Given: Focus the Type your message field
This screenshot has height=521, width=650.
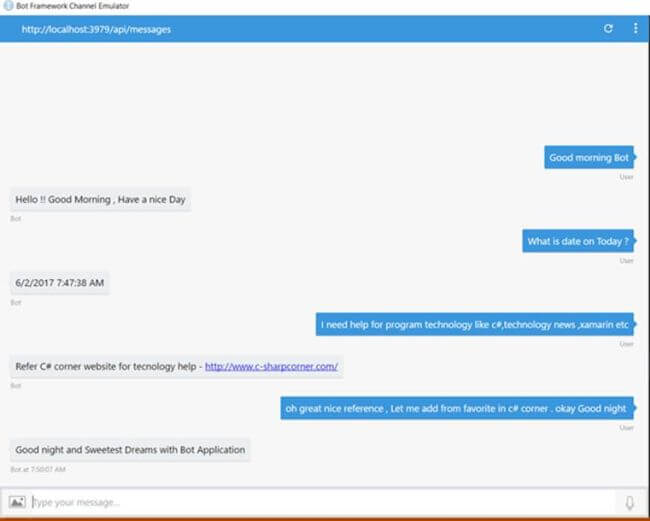Looking at the screenshot, I should pos(323,502).
